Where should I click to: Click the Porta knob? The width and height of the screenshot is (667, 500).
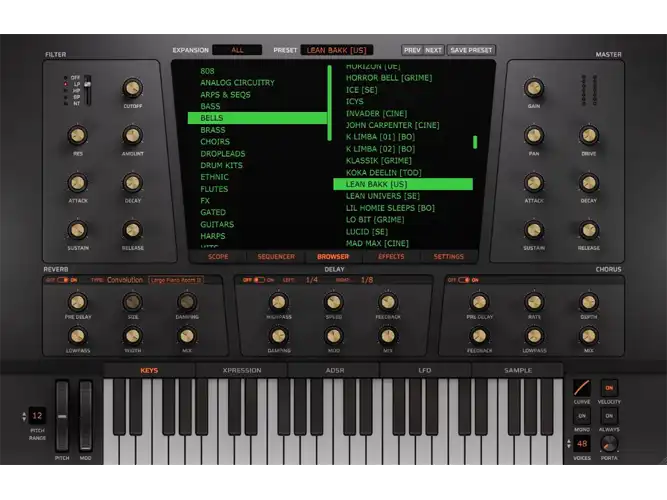point(609,444)
